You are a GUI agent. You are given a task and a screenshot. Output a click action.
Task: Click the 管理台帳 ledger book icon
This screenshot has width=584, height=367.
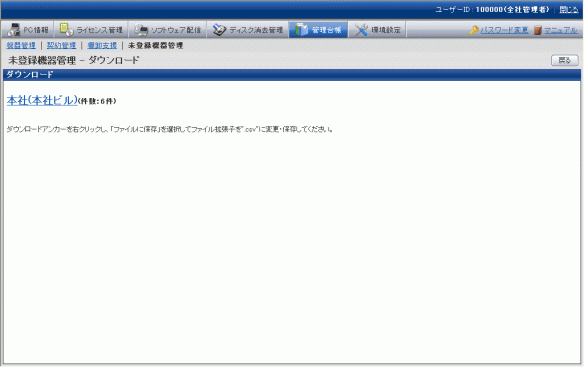coord(301,30)
